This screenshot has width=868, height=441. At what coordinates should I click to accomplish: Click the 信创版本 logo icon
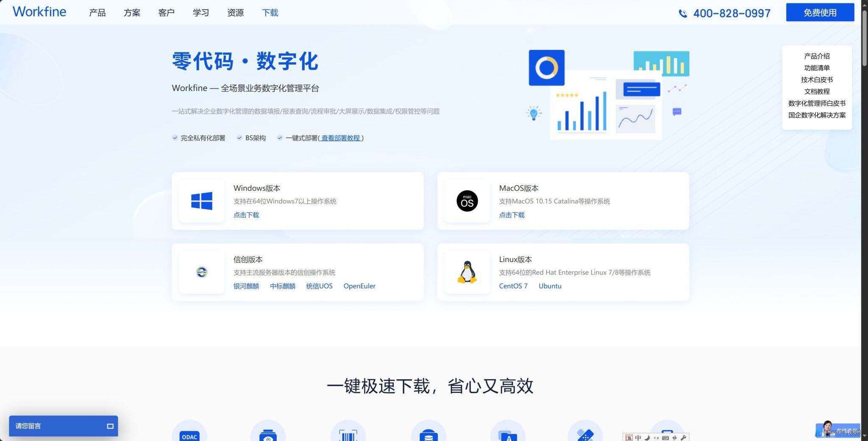(x=202, y=272)
